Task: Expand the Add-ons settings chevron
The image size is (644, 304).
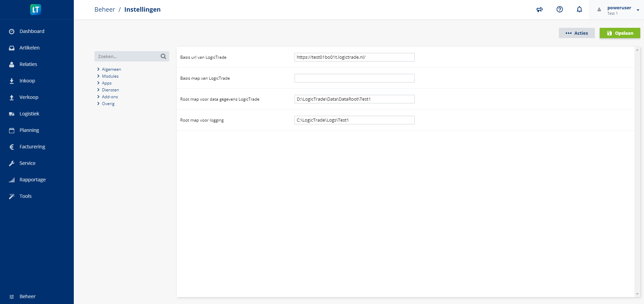Action: click(x=98, y=97)
